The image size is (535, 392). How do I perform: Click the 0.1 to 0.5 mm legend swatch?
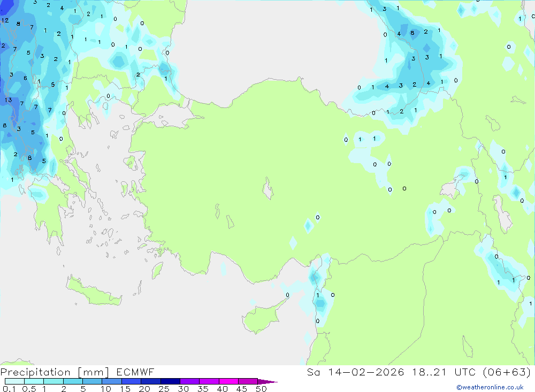pyautogui.click(x=14, y=381)
